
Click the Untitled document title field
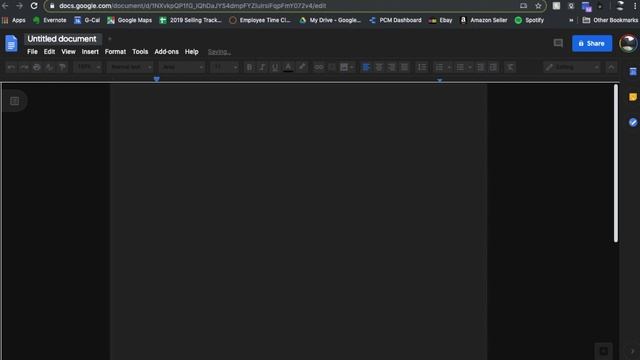click(62, 39)
